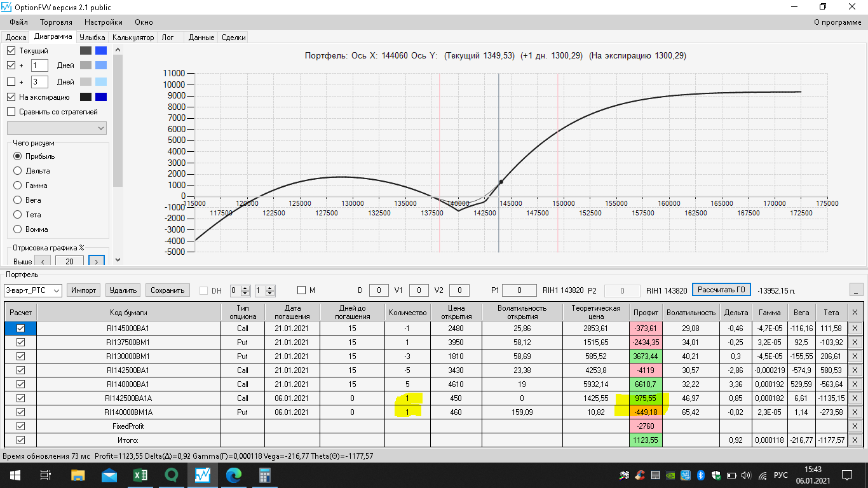
Task: Click the previous arrow next to Выше
Action: coord(43,261)
